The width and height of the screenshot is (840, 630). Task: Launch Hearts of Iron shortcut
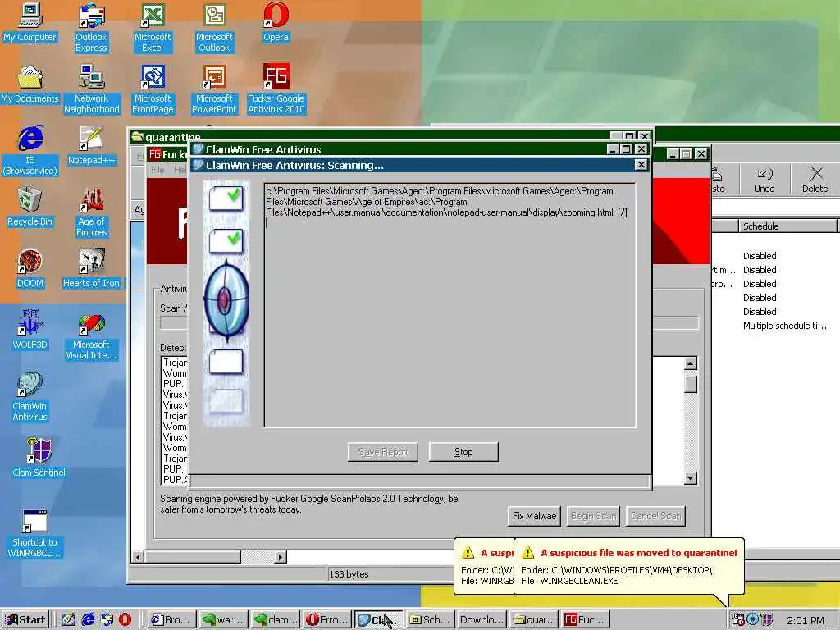(x=92, y=269)
